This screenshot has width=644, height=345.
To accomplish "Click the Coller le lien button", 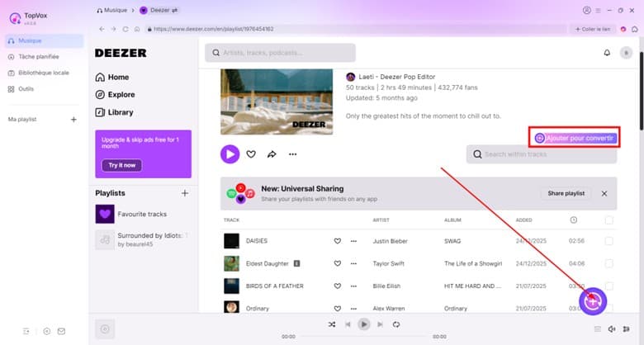I will click(x=592, y=29).
